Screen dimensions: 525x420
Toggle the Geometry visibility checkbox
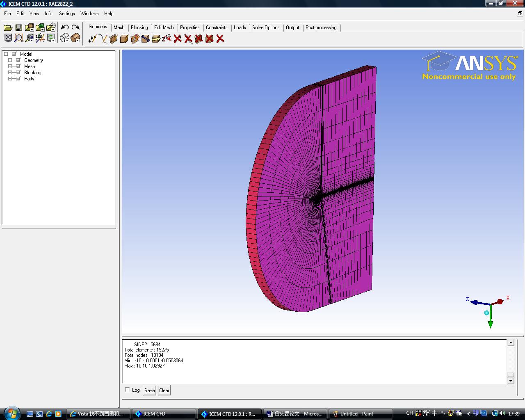18,60
